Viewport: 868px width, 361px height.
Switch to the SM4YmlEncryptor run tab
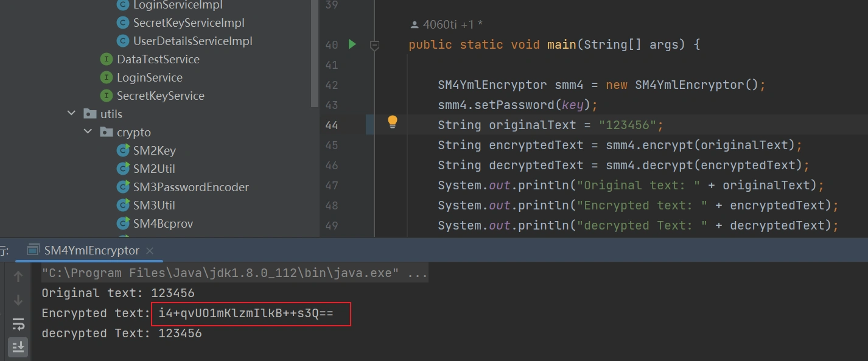91,251
